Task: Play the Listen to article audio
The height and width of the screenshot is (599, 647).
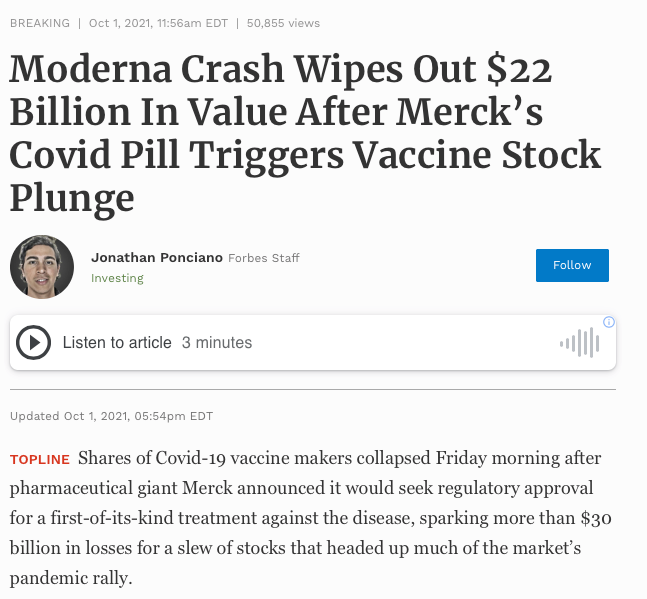Action: pyautogui.click(x=33, y=342)
